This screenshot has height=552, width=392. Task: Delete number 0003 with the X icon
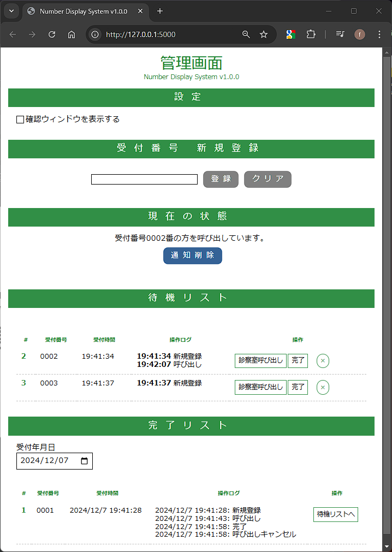click(x=323, y=388)
